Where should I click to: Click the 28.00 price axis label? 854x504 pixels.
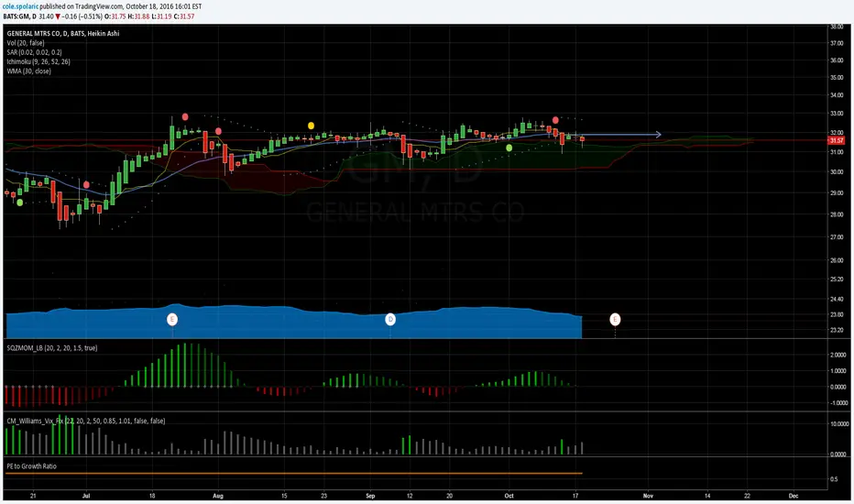[x=836, y=214]
